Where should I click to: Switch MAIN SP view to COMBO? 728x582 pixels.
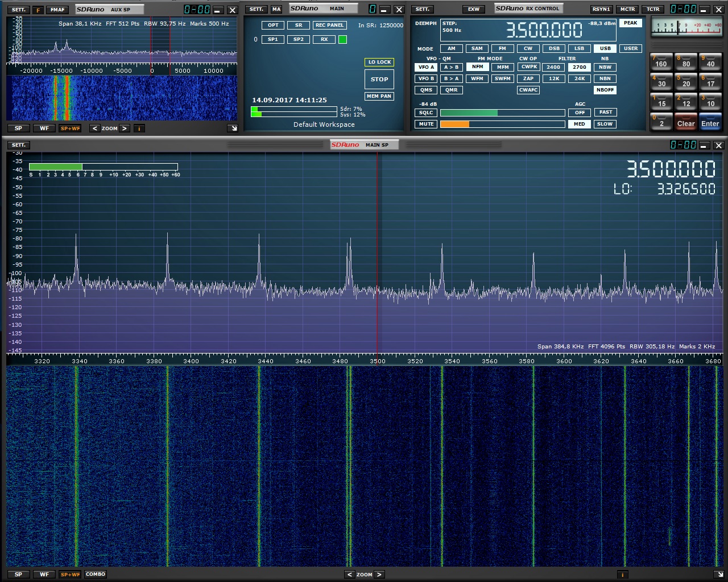(x=96, y=574)
